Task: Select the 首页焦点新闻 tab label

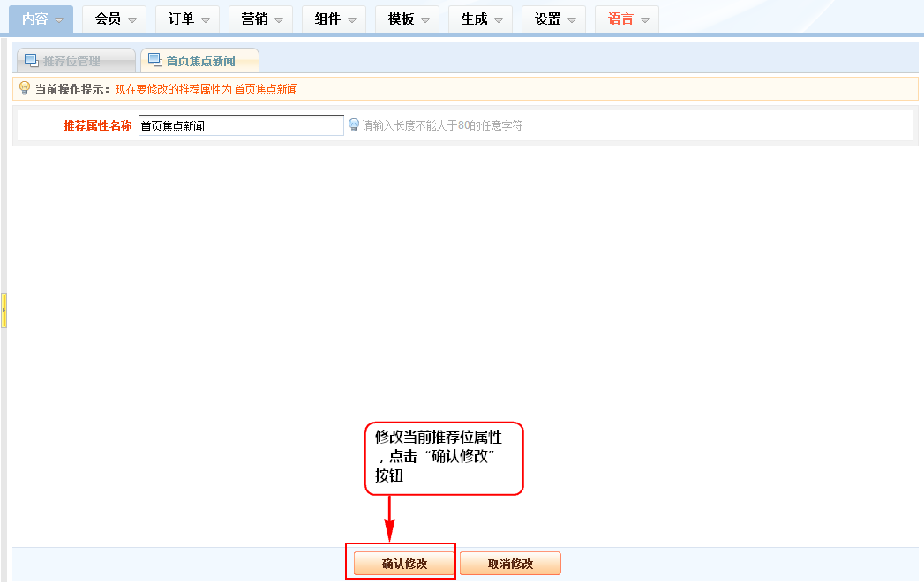Action: 200,61
